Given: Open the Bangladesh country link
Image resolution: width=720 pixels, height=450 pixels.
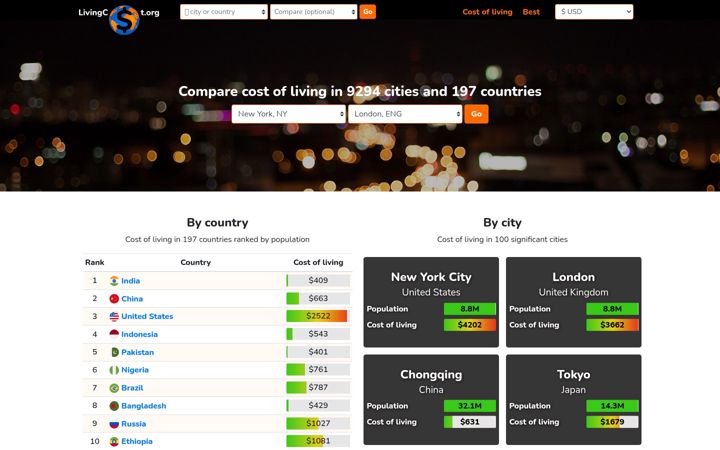Looking at the screenshot, I should tap(143, 406).
